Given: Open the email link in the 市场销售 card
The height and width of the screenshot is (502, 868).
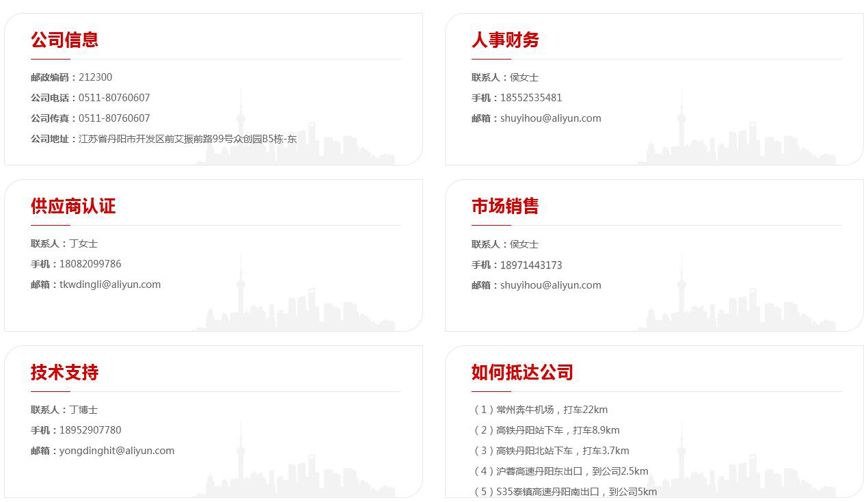Looking at the screenshot, I should click(x=550, y=285).
